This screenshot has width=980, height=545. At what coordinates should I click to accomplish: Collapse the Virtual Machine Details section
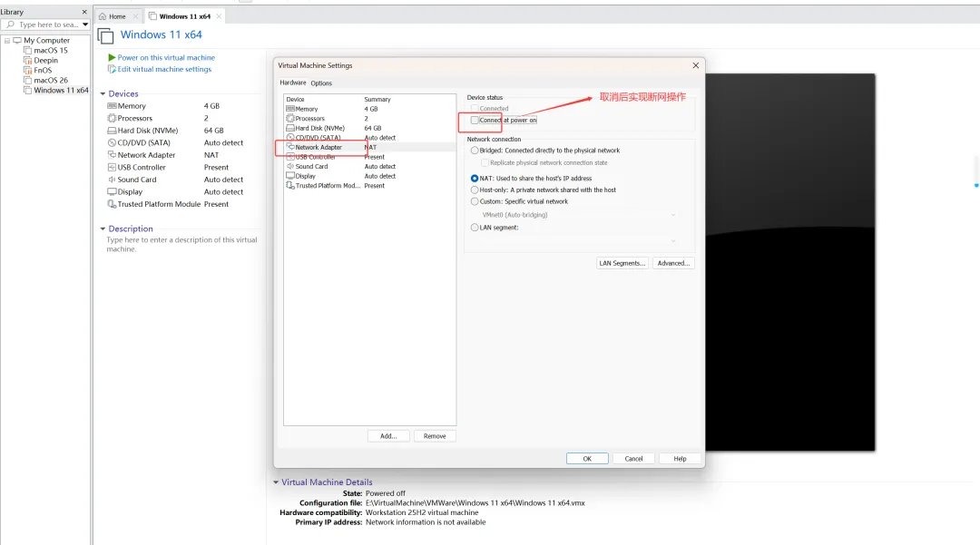pyautogui.click(x=276, y=482)
